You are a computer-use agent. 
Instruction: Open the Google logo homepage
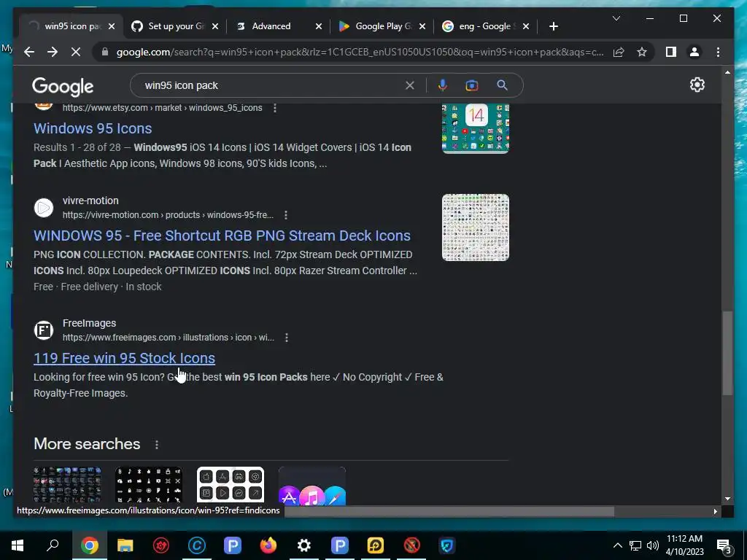tap(63, 87)
